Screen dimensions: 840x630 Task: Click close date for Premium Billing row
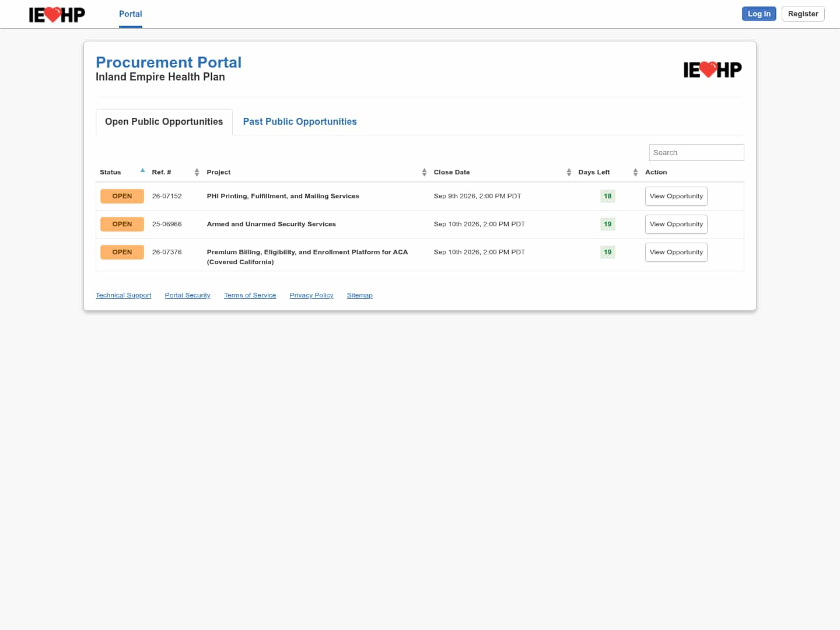point(479,252)
